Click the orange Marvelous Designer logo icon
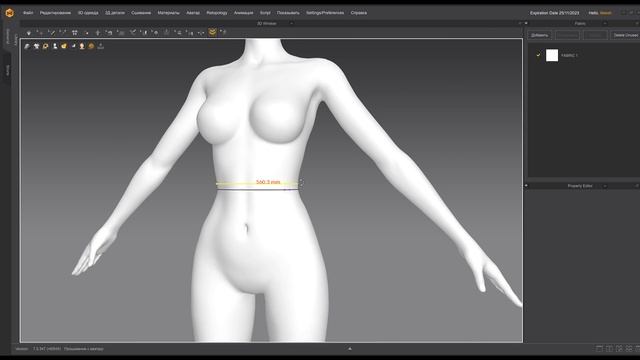The image size is (640, 360). [x=9, y=13]
